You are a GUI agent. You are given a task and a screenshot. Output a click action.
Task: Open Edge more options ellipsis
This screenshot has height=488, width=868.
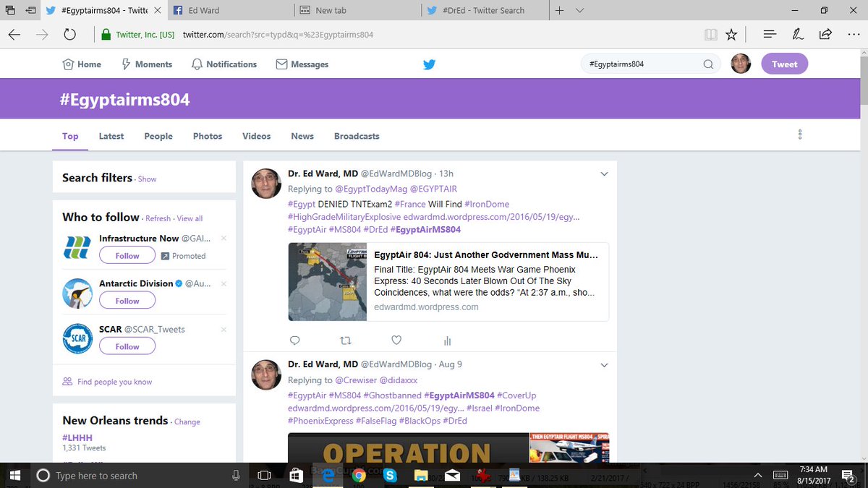853,34
